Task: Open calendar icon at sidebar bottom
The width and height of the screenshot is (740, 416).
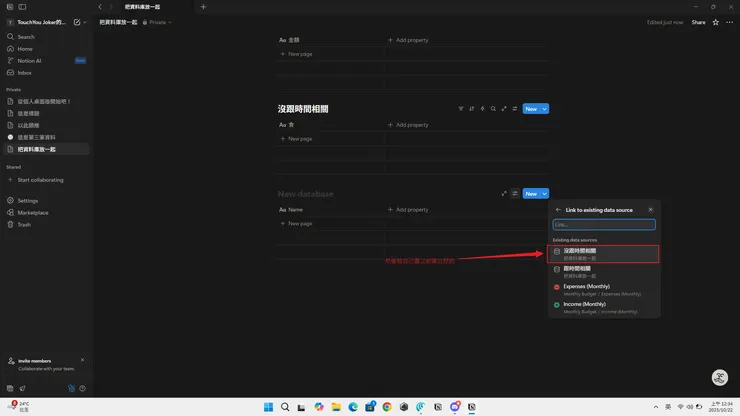Action: 10,388
